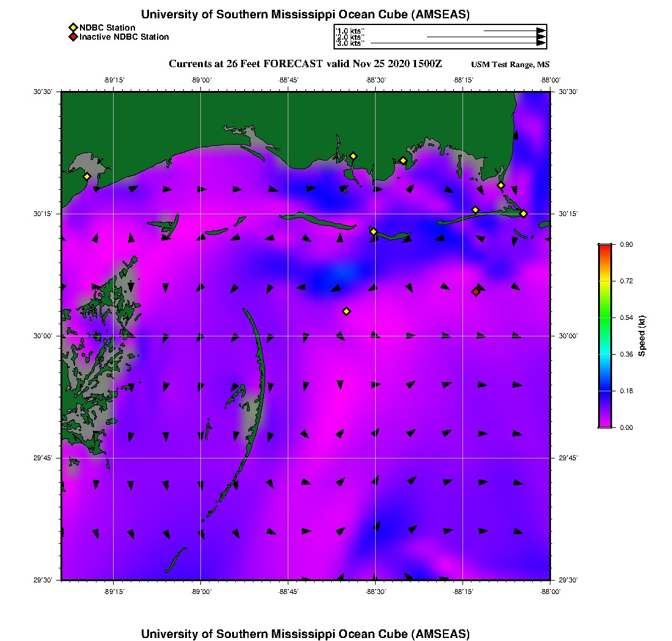Viewport: 672px width, 641px height.
Task: Click the top University of Southern Mississippi Ocean Cube title
Action: (305, 14)
